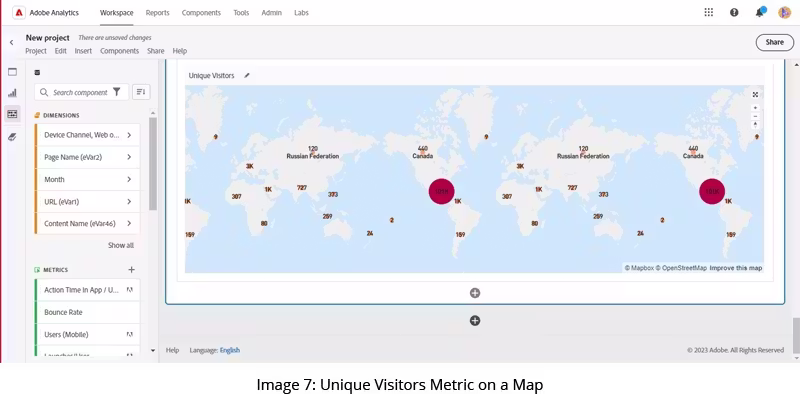The width and height of the screenshot is (800, 394).
Task: Edit the Unique Visitors title pencil icon
Action: [x=247, y=76]
